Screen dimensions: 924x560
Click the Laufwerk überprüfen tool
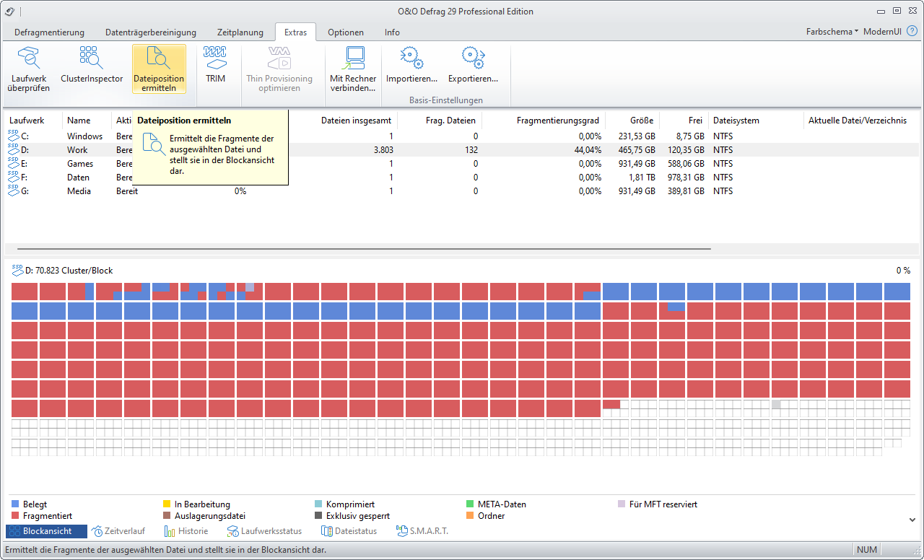pos(29,69)
